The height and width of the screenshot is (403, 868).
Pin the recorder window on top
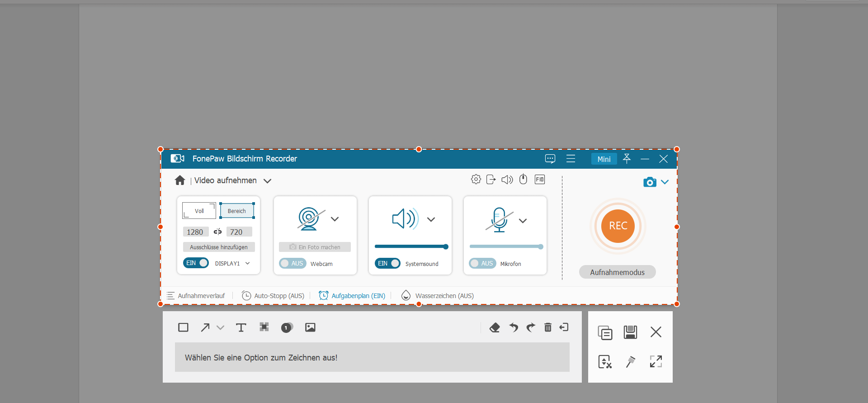[x=627, y=159]
